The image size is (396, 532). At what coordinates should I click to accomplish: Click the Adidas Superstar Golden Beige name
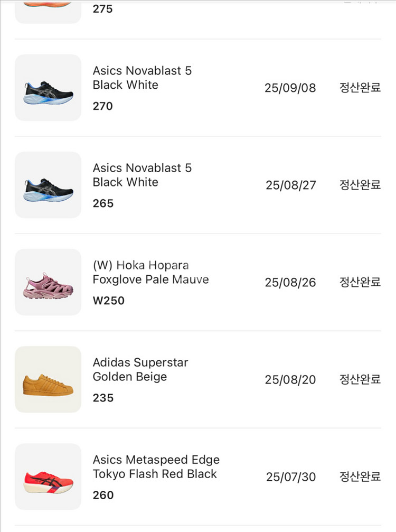(140, 369)
